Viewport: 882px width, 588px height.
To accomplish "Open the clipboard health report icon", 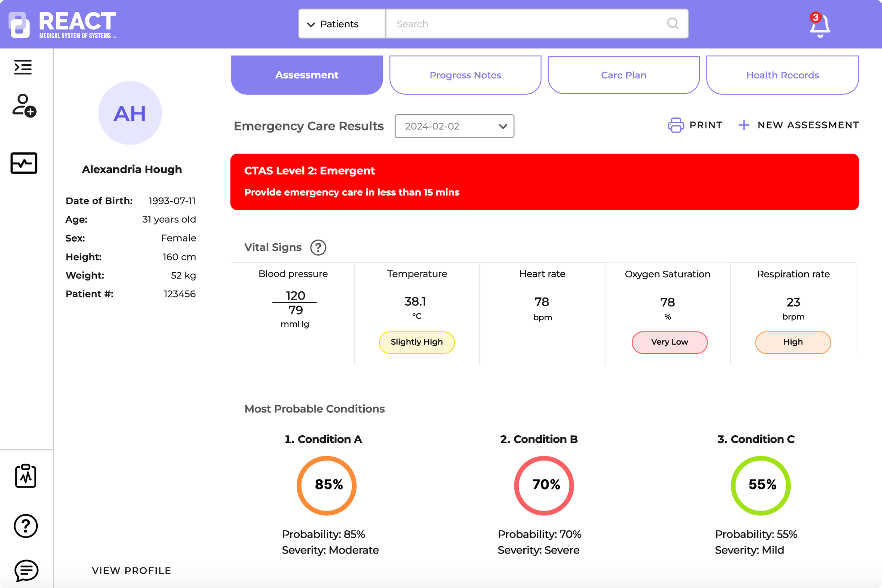I will [26, 476].
